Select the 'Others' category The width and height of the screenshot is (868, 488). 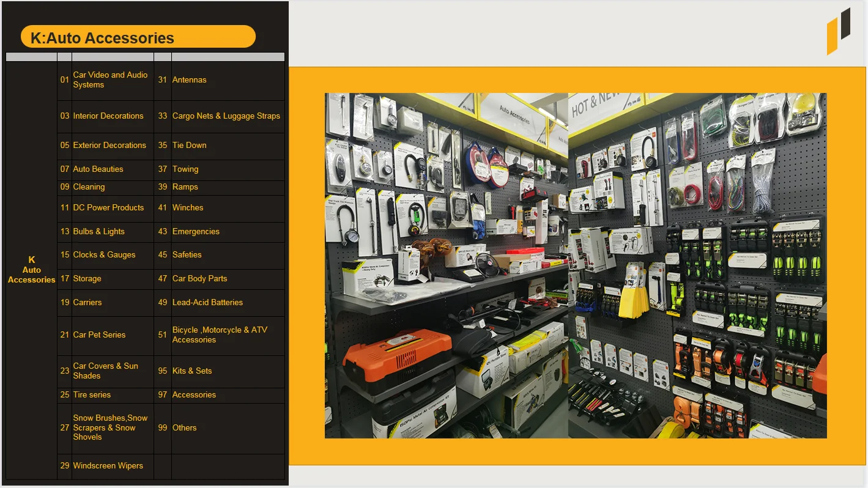coord(185,428)
